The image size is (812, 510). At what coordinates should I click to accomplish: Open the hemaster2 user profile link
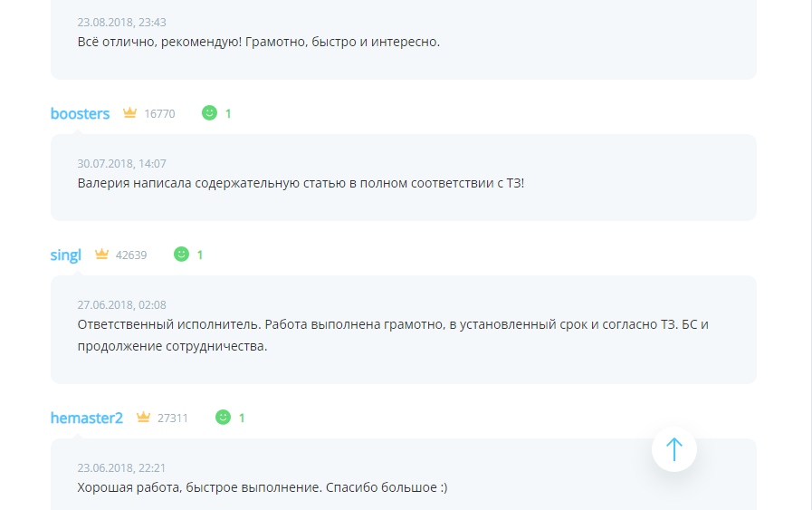pos(87,418)
